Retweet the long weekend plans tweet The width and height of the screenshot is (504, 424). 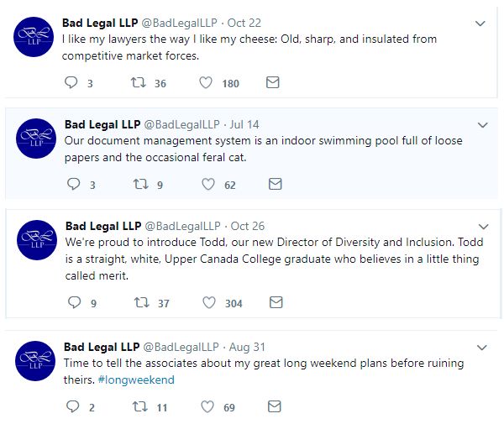coord(139,406)
